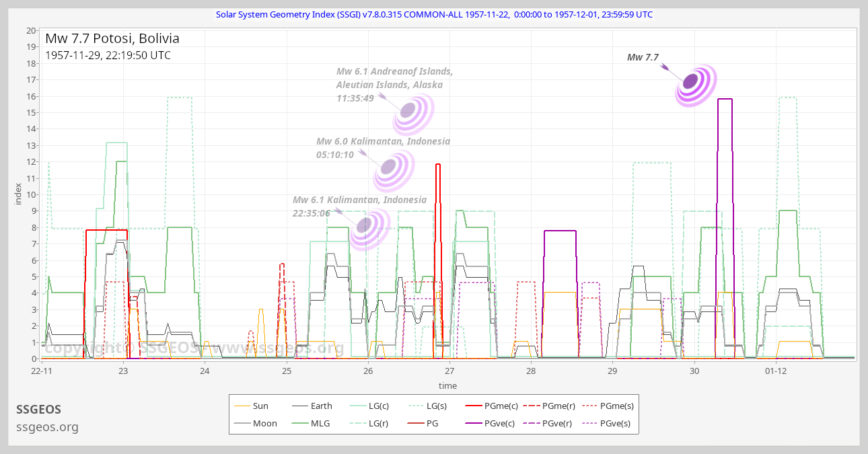Click the 'Aleutian Islands, Alaska' annotation line
Screen dimensions: 868x454
(x=390, y=85)
